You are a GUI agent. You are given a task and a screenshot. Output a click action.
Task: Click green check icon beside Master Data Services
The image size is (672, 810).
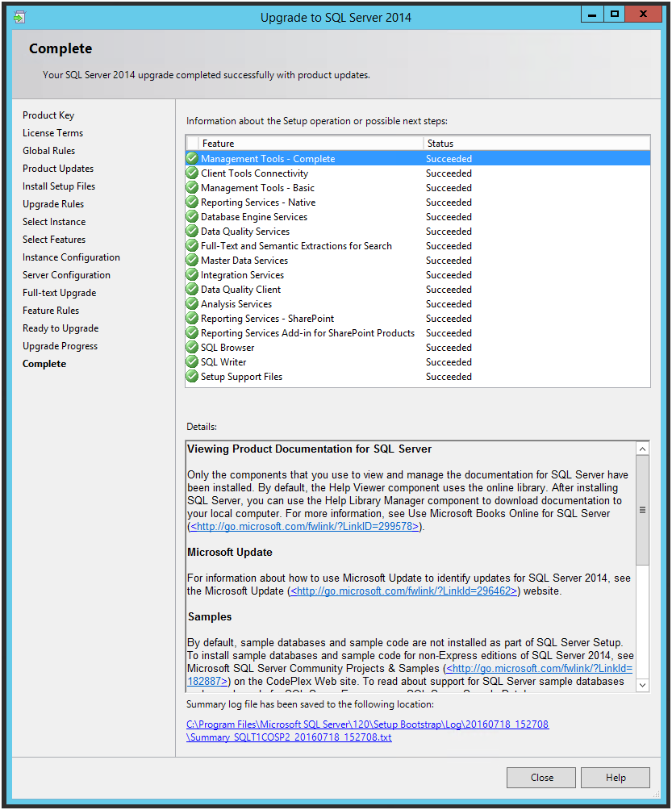click(x=192, y=259)
